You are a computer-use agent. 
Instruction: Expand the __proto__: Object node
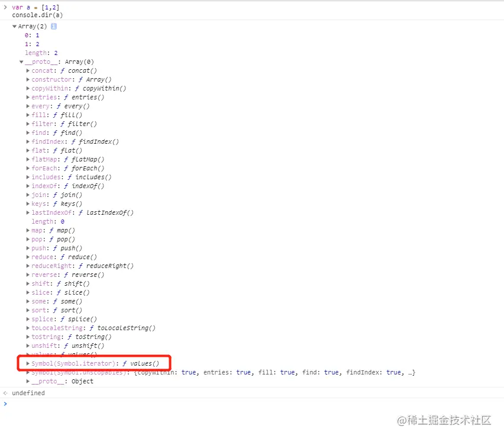coord(28,382)
